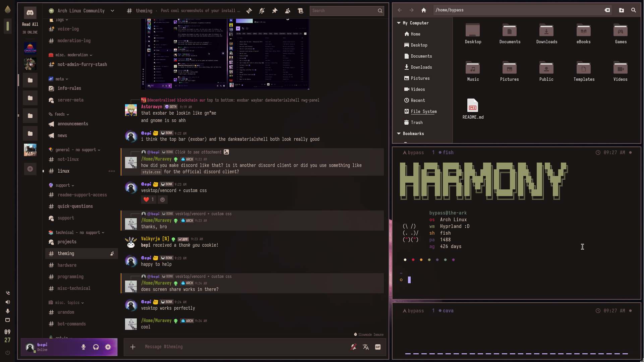The image size is (644, 362).
Task: Click Read All button
Action: click(x=30, y=24)
